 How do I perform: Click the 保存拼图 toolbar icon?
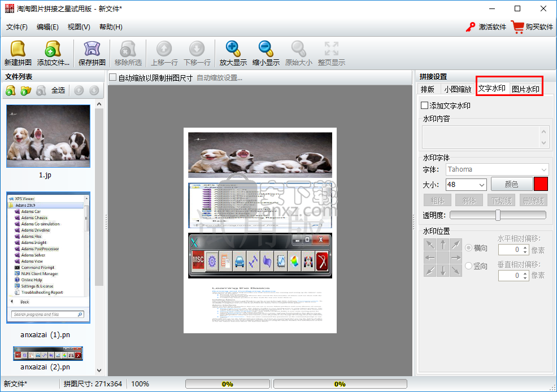pyautogui.click(x=92, y=49)
